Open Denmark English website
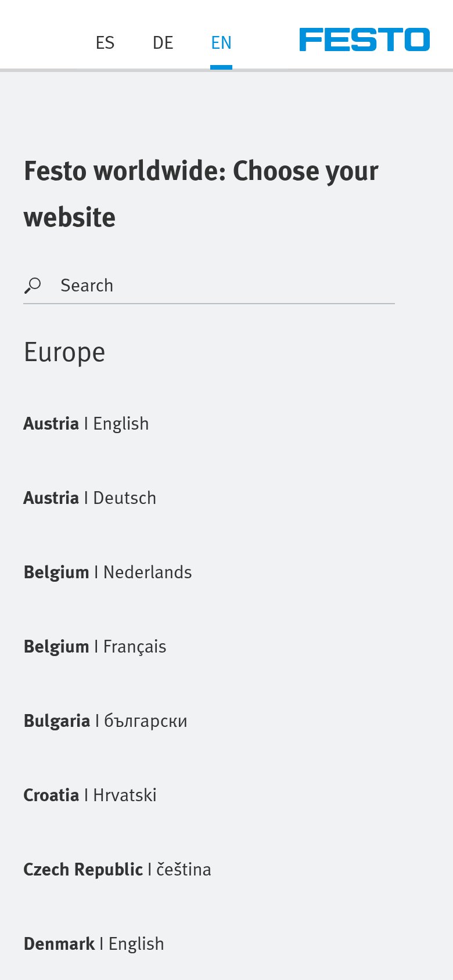453x980 pixels. click(x=94, y=944)
